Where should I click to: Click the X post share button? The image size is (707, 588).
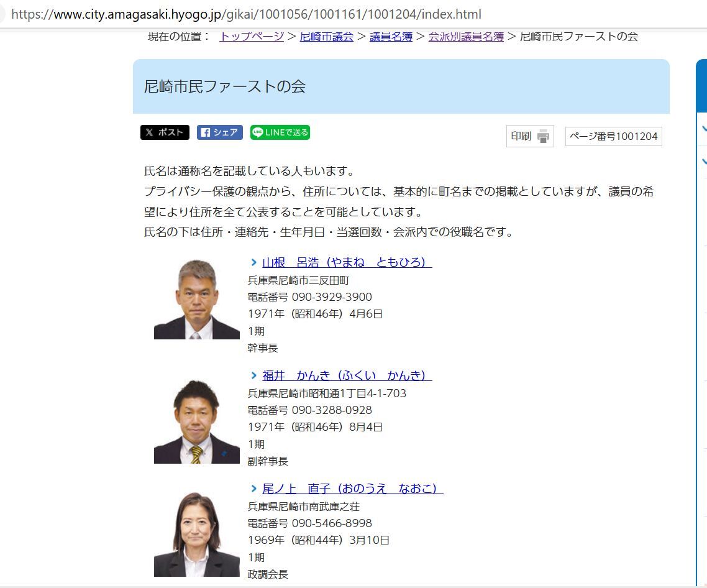coord(165,132)
